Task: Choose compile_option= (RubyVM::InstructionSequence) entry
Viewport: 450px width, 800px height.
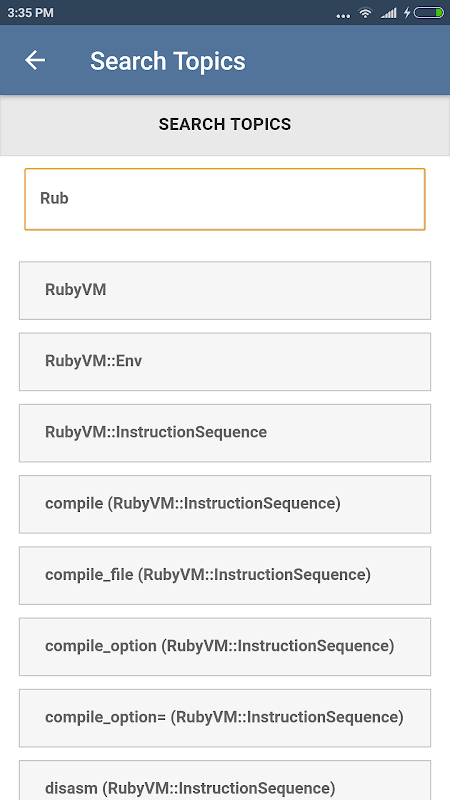Action: click(x=224, y=718)
